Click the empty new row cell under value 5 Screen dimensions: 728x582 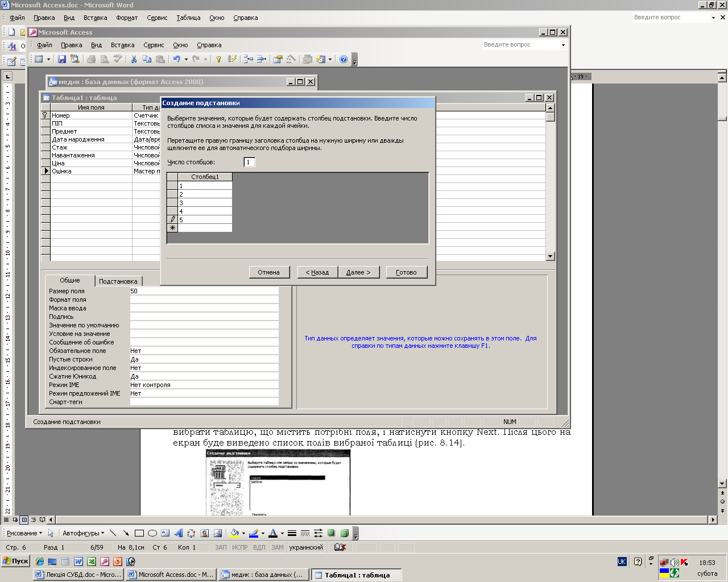pyautogui.click(x=205, y=228)
